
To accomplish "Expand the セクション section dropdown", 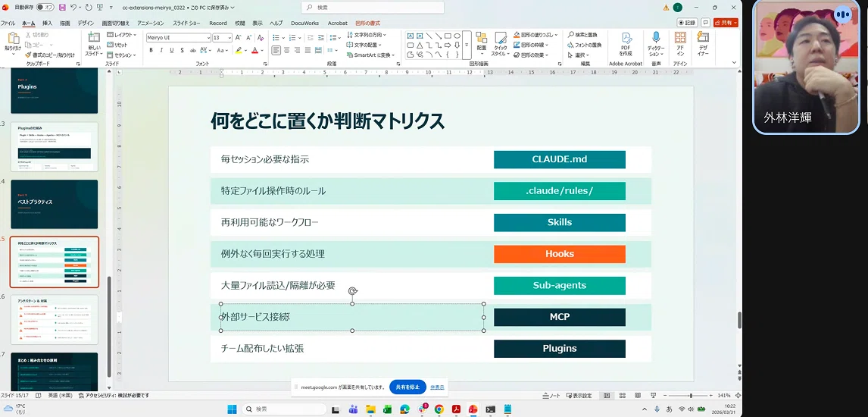I will pos(121,55).
